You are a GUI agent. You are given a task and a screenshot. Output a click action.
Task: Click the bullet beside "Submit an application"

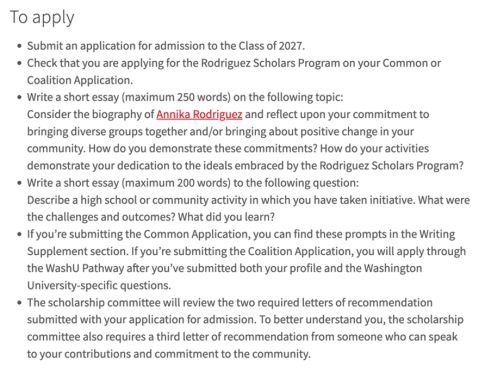click(20, 46)
